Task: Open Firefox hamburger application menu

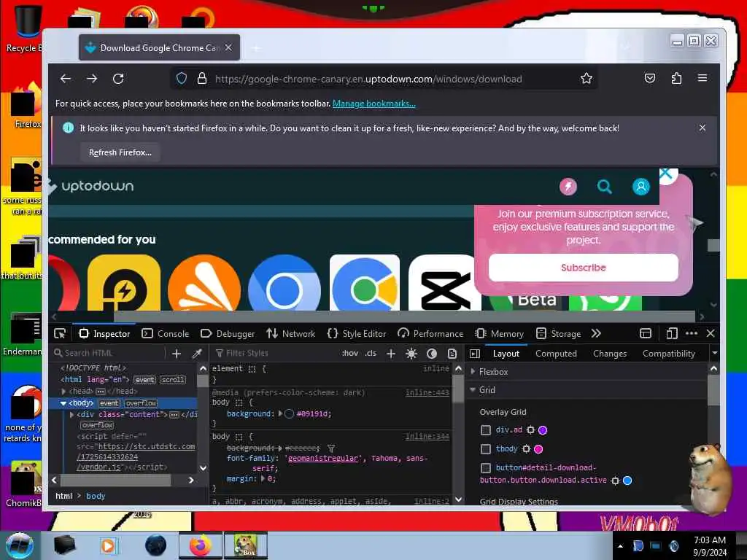Action: point(703,77)
